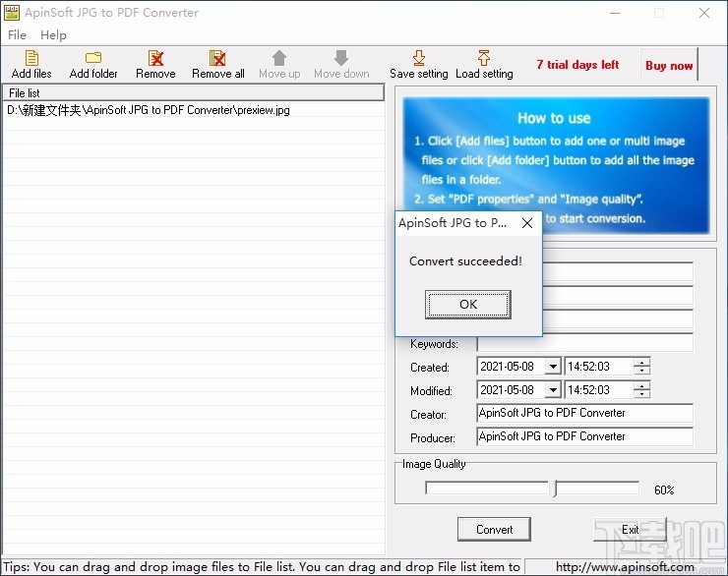Image resolution: width=728 pixels, height=576 pixels.
Task: Minimize the ApinSoft main window
Action: 615,13
